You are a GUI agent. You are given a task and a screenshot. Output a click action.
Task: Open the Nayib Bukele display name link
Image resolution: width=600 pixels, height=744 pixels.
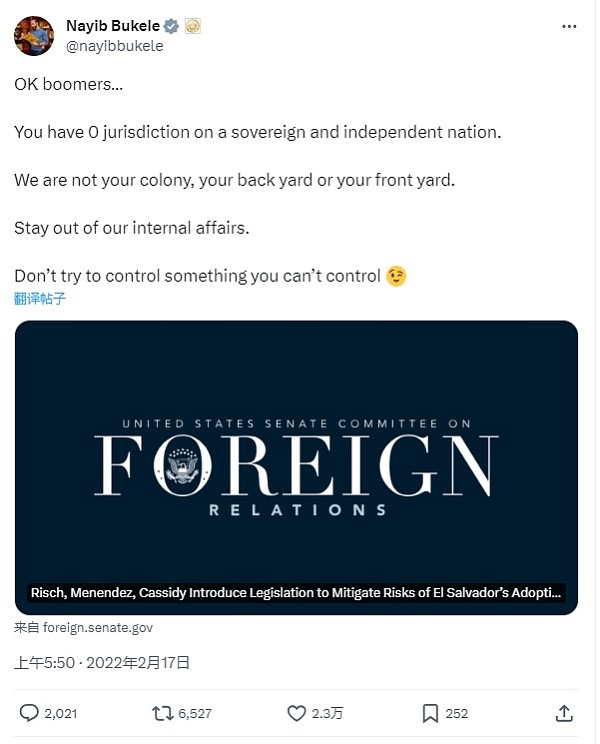pos(112,26)
